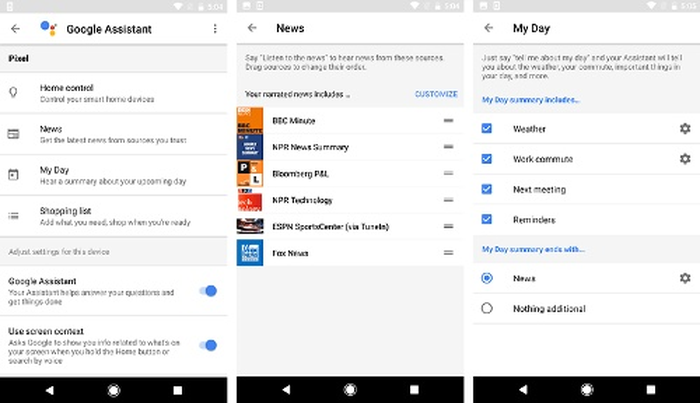Tap the BBC Minute source logo

pyautogui.click(x=249, y=121)
